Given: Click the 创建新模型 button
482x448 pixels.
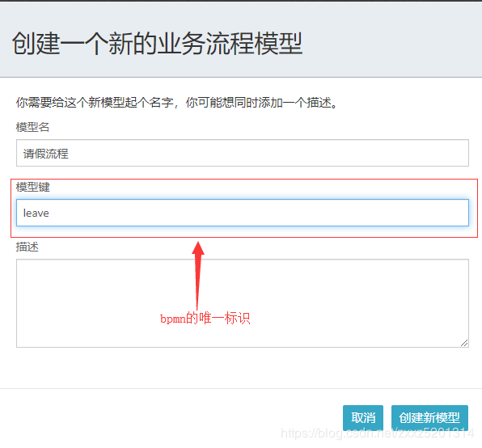Looking at the screenshot, I should (x=429, y=418).
